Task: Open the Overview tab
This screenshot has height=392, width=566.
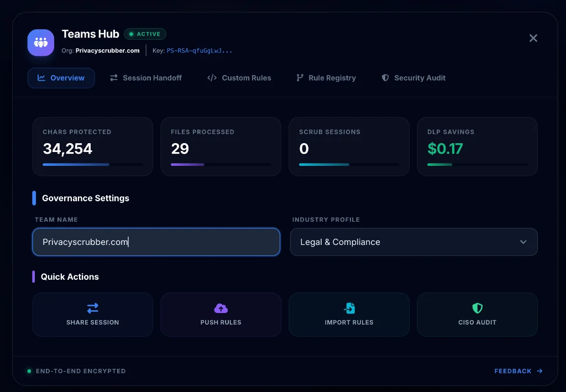Action: 61,77
